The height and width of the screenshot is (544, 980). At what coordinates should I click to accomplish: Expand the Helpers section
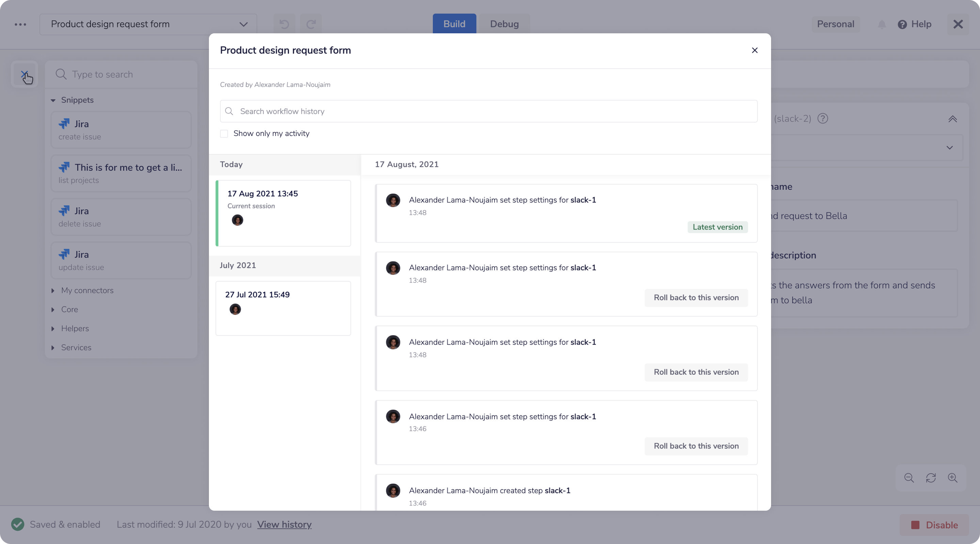[x=53, y=328]
